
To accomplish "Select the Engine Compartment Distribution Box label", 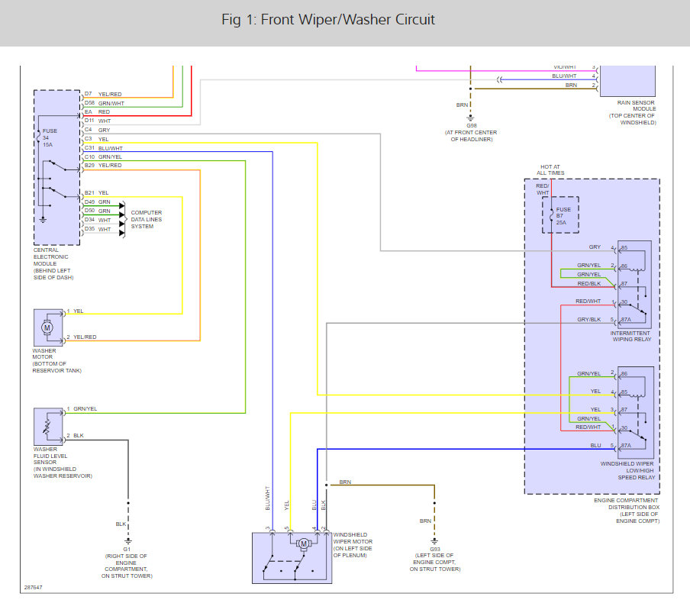I will [x=627, y=511].
